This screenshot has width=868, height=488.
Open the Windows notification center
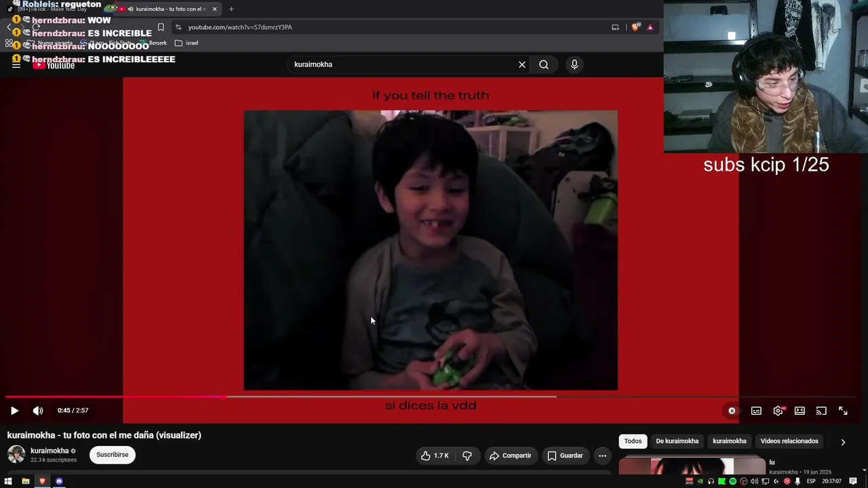point(853,481)
